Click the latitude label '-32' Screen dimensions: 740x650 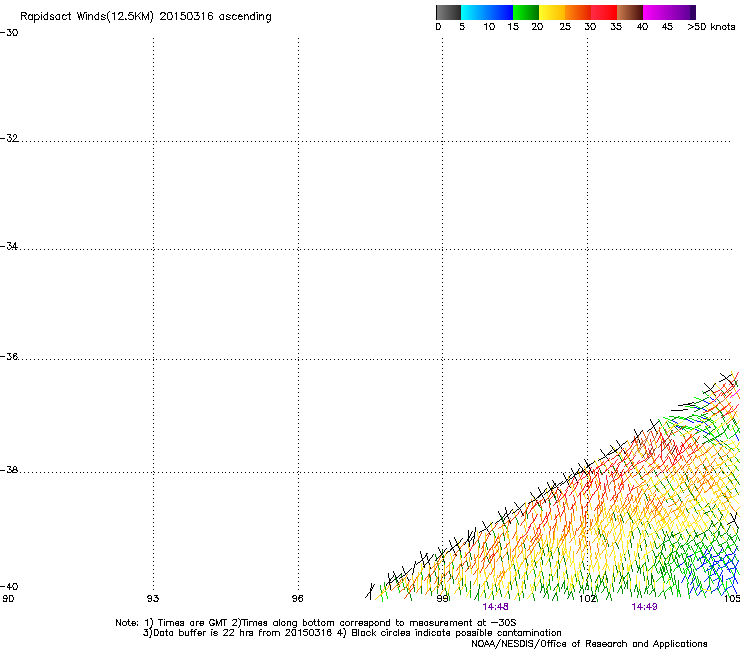[x=9, y=138]
